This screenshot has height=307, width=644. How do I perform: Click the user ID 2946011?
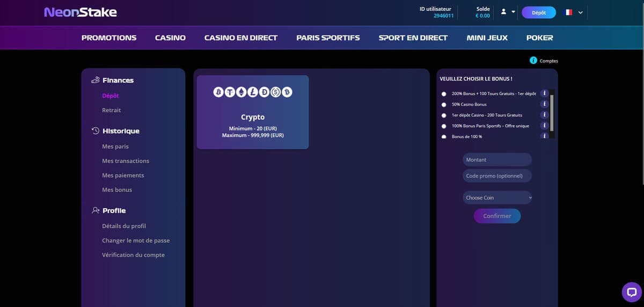[444, 16]
